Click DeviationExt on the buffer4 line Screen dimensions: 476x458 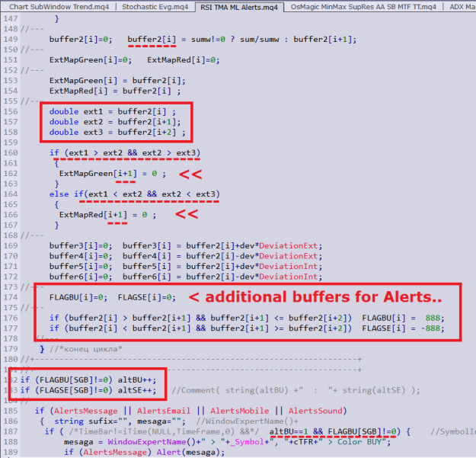288,256
